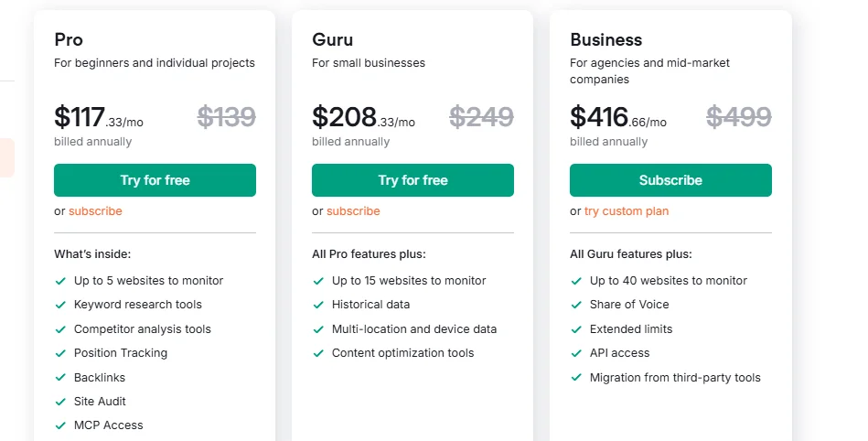
Task: Open the Pro plan subscribe link
Action: pos(95,211)
